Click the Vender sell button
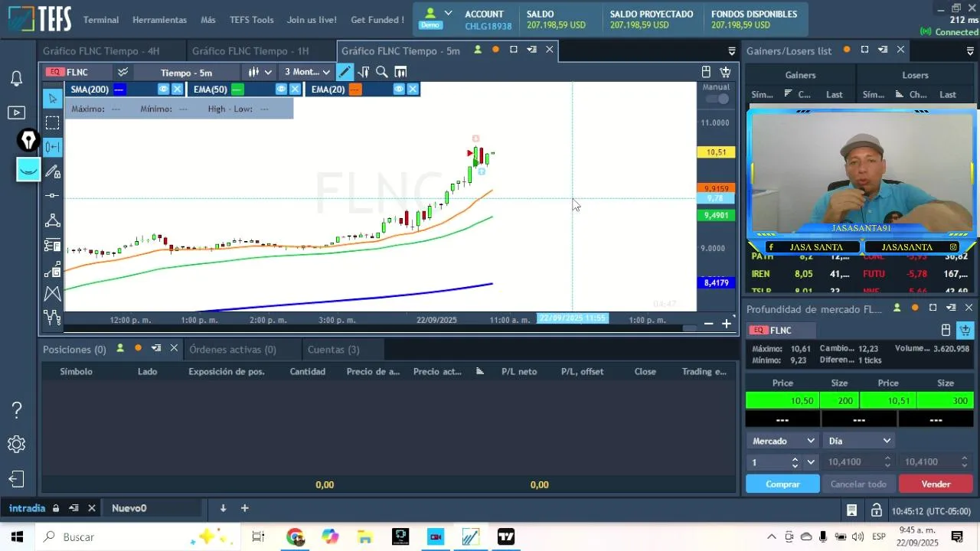 coord(936,484)
